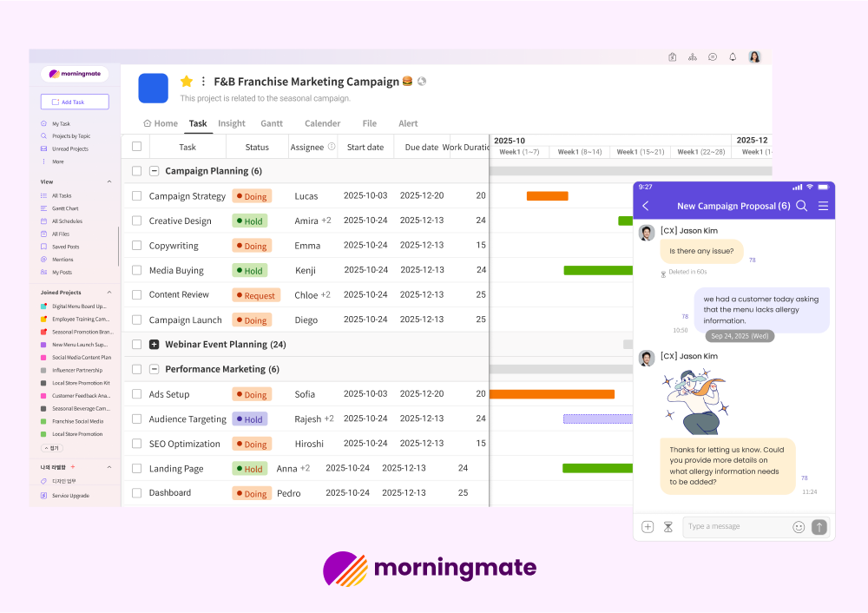Open Service Upgrade link in sidebar
Viewport: 868px width, 613px height.
[x=70, y=496]
